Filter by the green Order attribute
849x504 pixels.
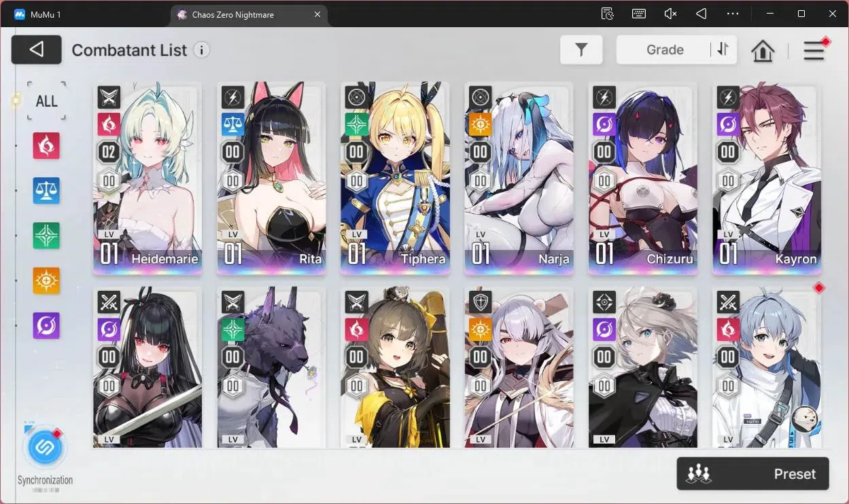point(47,236)
